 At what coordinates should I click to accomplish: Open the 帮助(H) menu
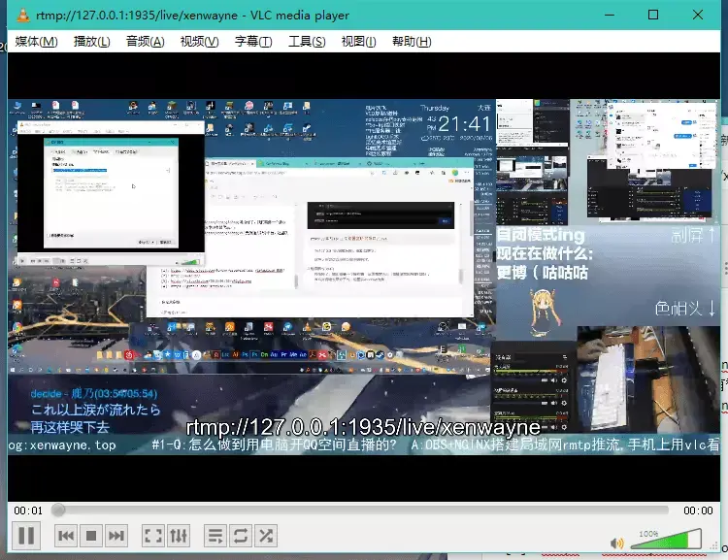(412, 42)
